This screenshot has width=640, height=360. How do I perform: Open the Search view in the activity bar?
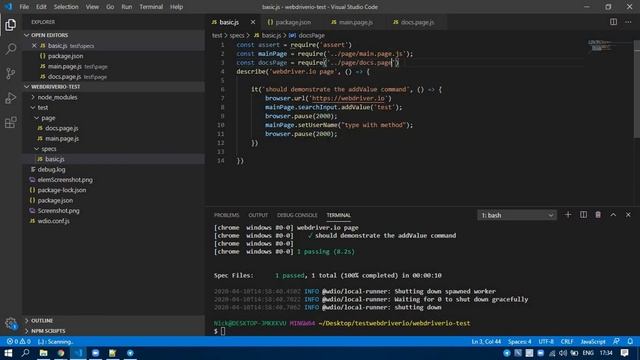click(11, 49)
